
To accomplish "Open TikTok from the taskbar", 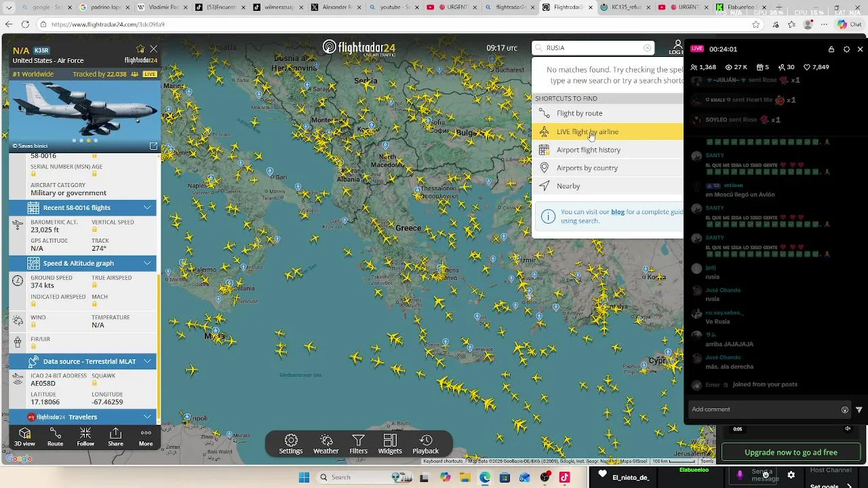I will [564, 477].
